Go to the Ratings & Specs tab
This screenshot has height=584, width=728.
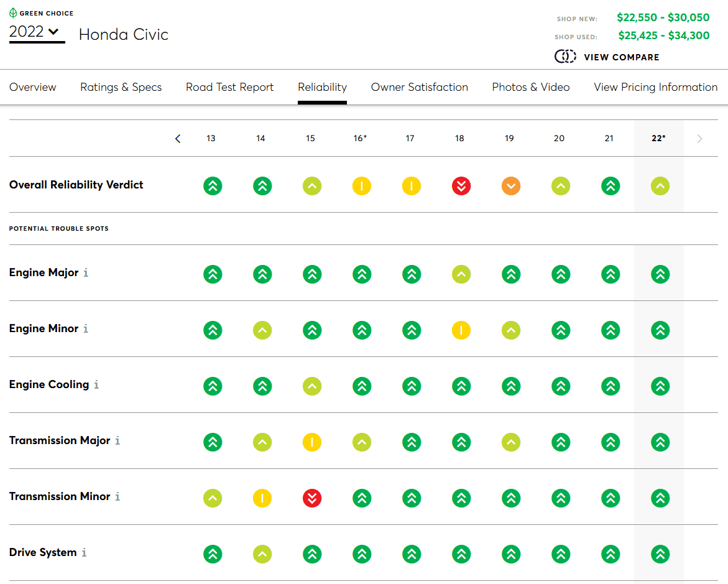click(x=121, y=87)
